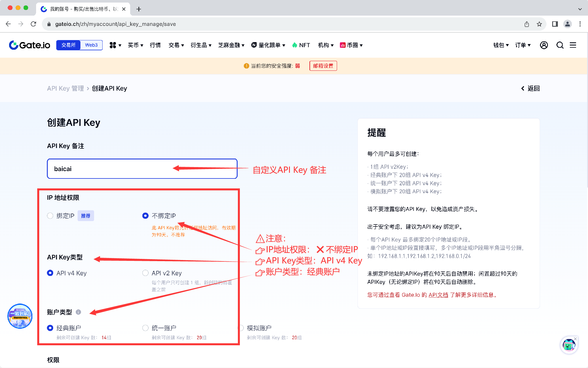Focus the API Key 备注 input field
Image resolution: width=588 pixels, height=368 pixels.
[x=142, y=169]
